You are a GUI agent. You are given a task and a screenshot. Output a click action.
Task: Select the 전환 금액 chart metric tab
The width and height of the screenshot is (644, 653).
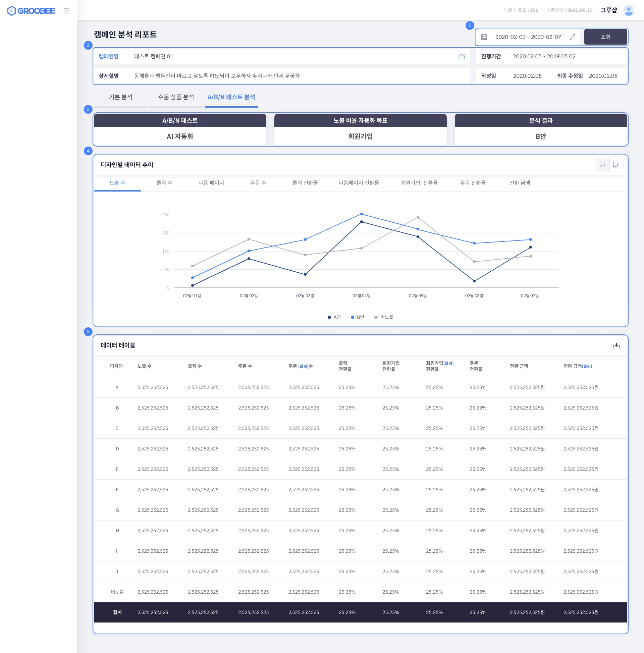click(520, 183)
